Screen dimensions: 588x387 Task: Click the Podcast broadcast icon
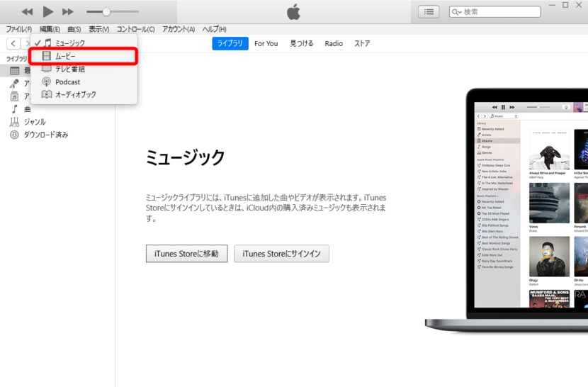point(47,82)
